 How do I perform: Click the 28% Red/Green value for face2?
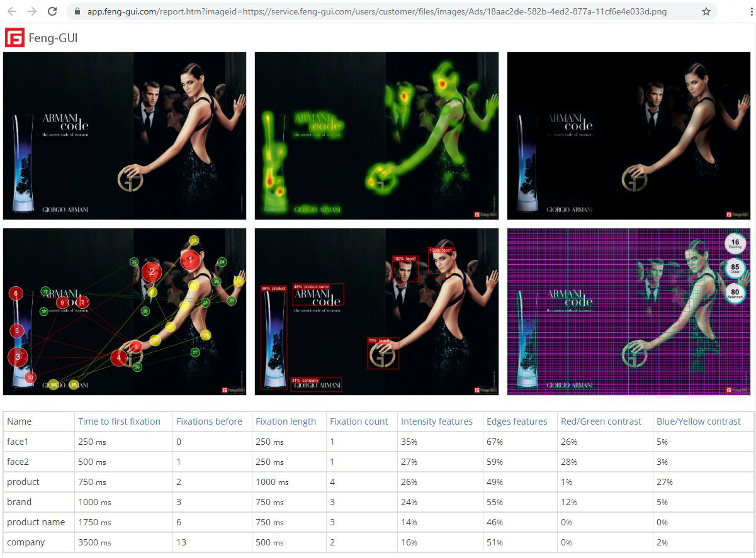pos(569,462)
